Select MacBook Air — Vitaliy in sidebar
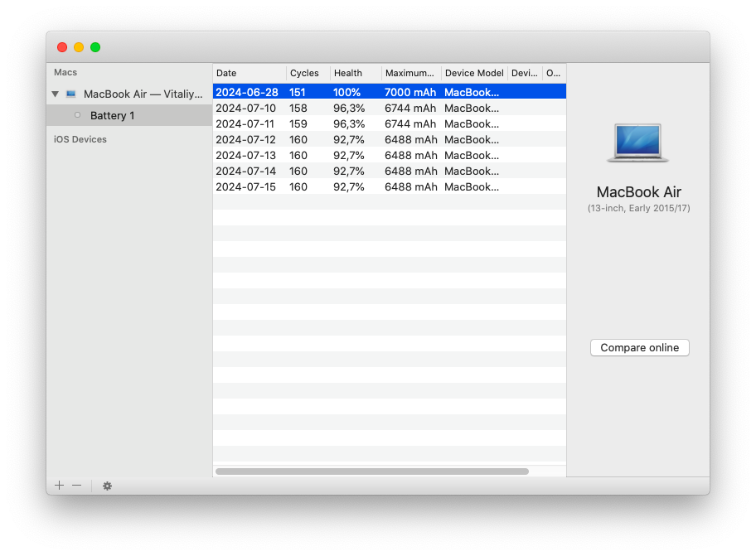The image size is (756, 556). coord(129,94)
